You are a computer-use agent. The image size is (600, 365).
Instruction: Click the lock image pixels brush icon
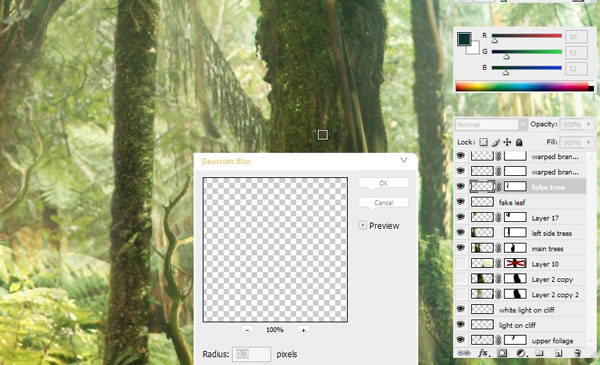[x=496, y=142]
